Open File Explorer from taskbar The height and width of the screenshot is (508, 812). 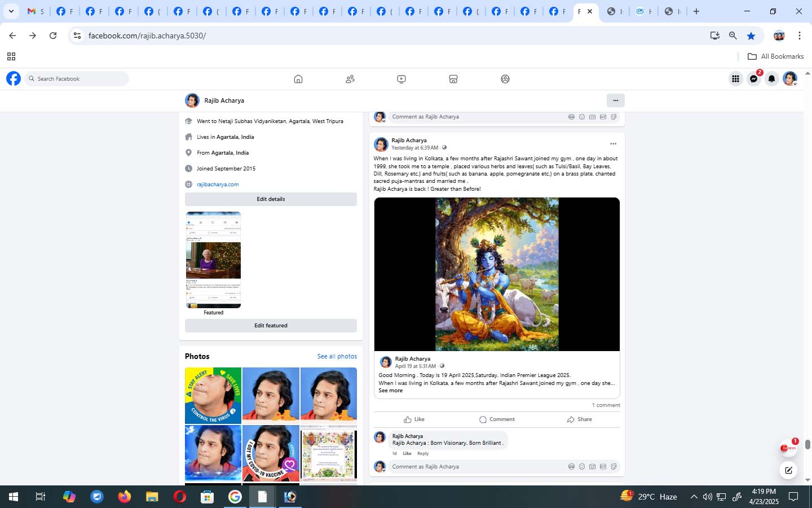[x=152, y=497]
